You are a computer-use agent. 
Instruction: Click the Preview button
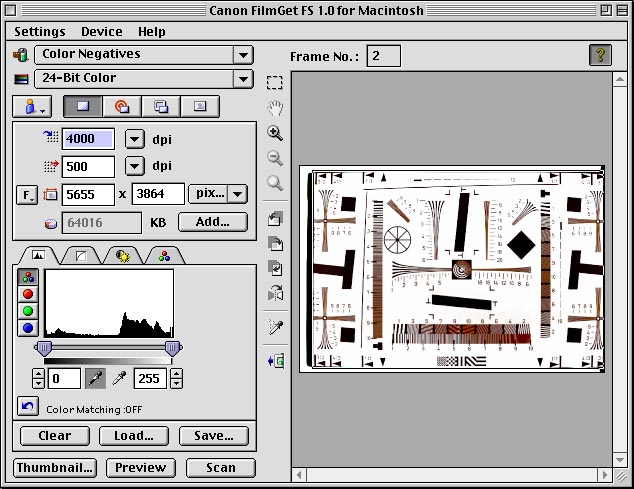(139, 467)
